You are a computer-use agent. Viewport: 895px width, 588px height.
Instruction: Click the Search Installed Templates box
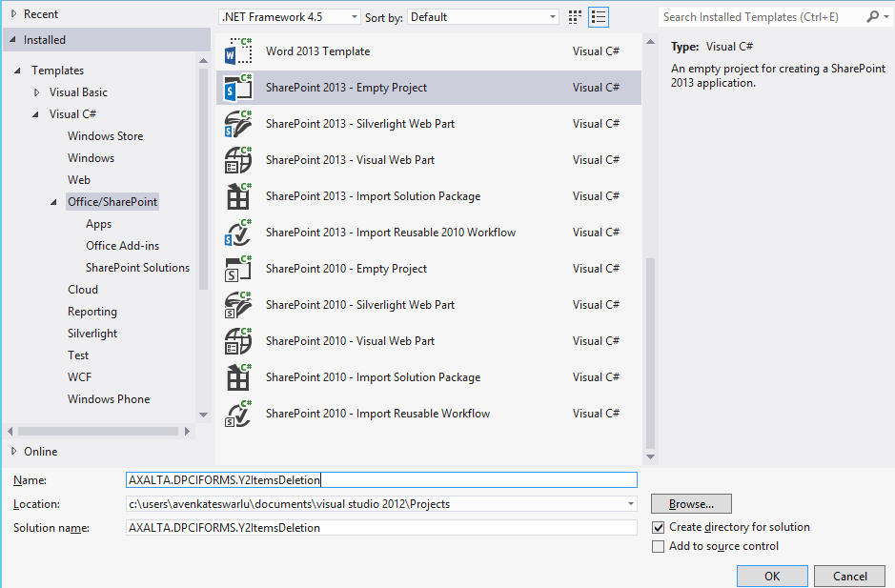tap(762, 17)
